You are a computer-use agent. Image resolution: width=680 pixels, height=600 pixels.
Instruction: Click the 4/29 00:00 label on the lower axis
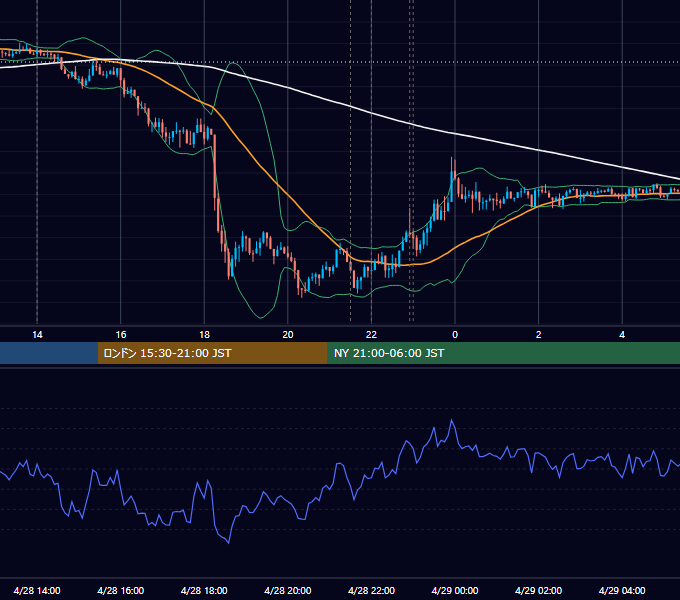455,590
